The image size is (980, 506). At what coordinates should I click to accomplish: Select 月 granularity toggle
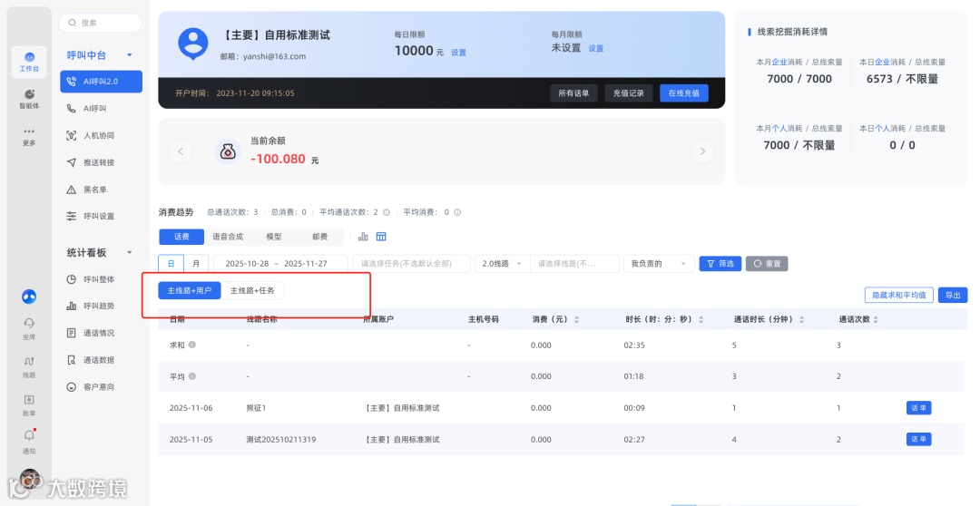coord(196,264)
